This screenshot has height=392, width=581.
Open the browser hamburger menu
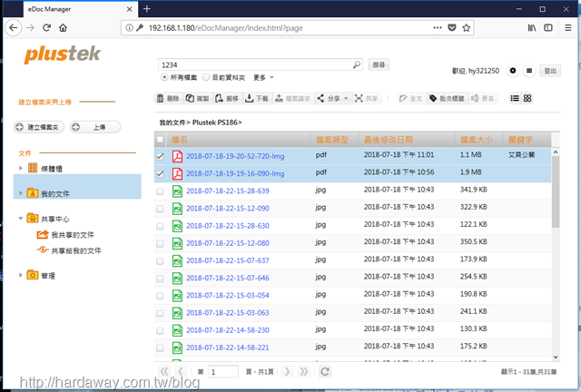click(568, 28)
